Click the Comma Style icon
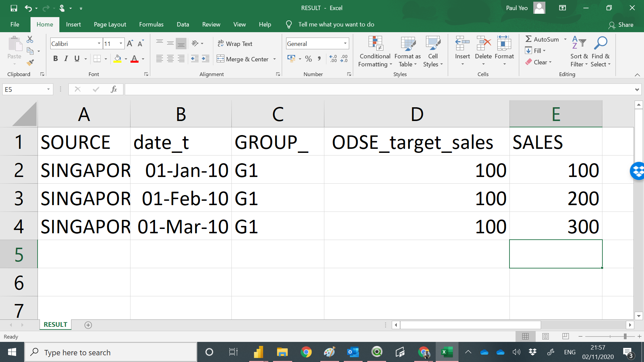 tap(319, 59)
